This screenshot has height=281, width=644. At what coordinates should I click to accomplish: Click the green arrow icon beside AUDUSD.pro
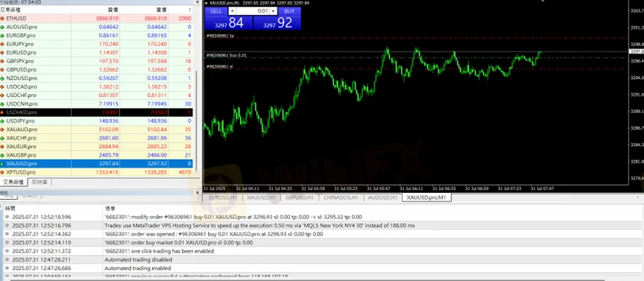click(x=2, y=27)
